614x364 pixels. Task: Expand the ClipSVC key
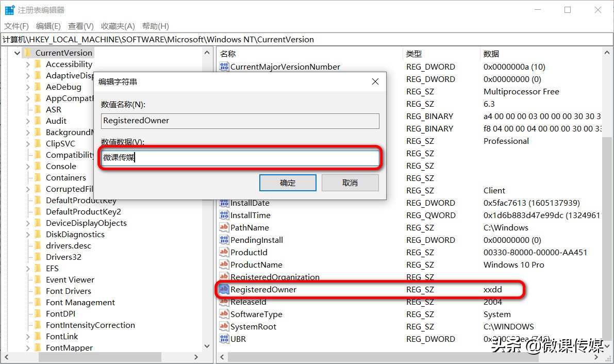[x=28, y=144]
